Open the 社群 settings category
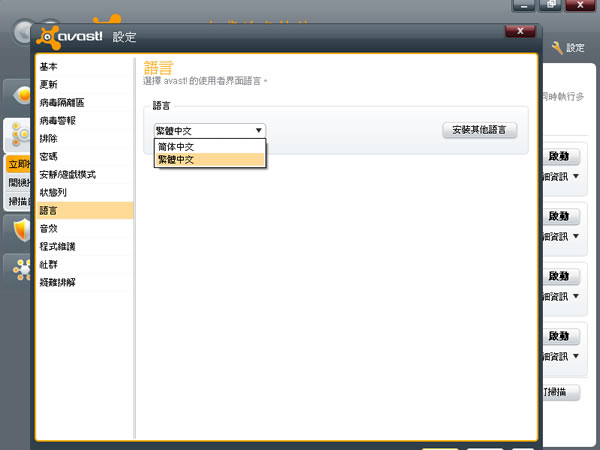 click(x=85, y=264)
